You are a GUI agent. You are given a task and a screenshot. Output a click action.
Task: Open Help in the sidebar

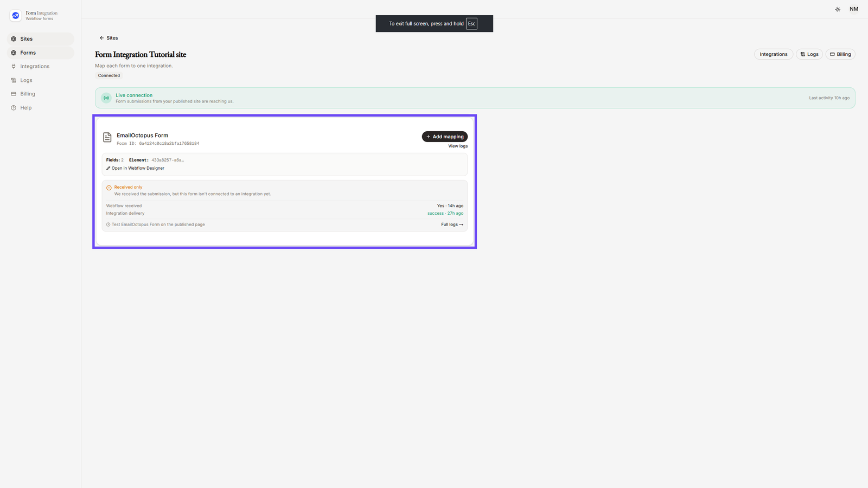pyautogui.click(x=41, y=108)
